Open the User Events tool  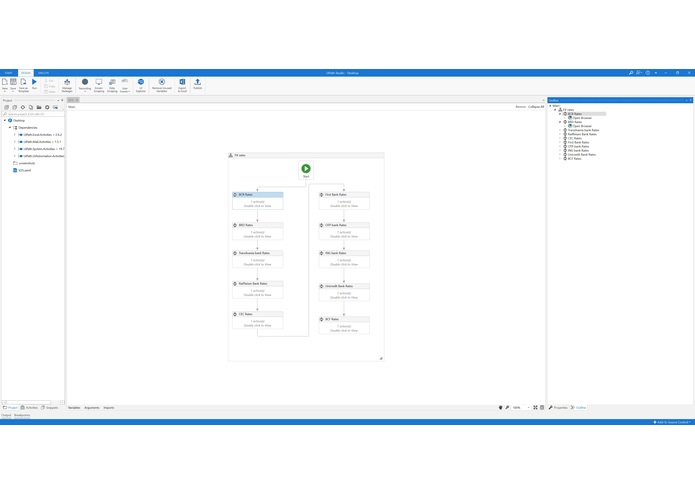click(x=125, y=85)
